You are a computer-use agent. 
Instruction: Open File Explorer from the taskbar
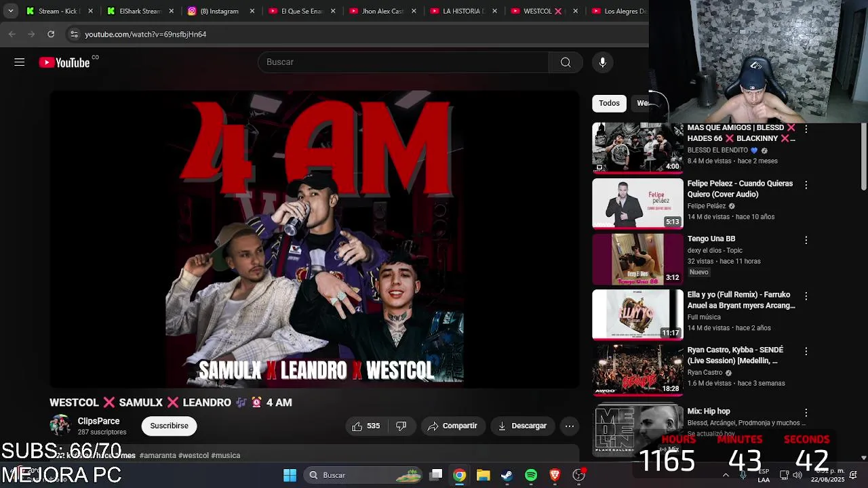(484, 475)
